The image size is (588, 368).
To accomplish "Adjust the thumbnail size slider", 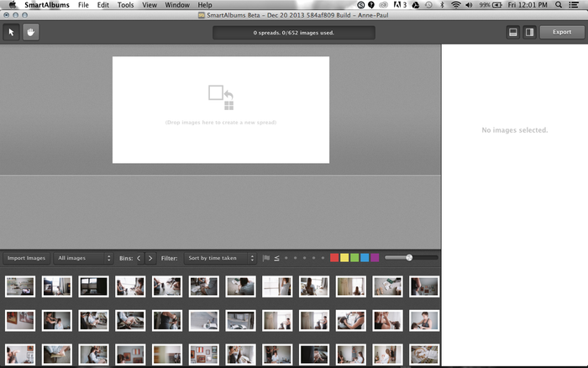I will coord(409,258).
